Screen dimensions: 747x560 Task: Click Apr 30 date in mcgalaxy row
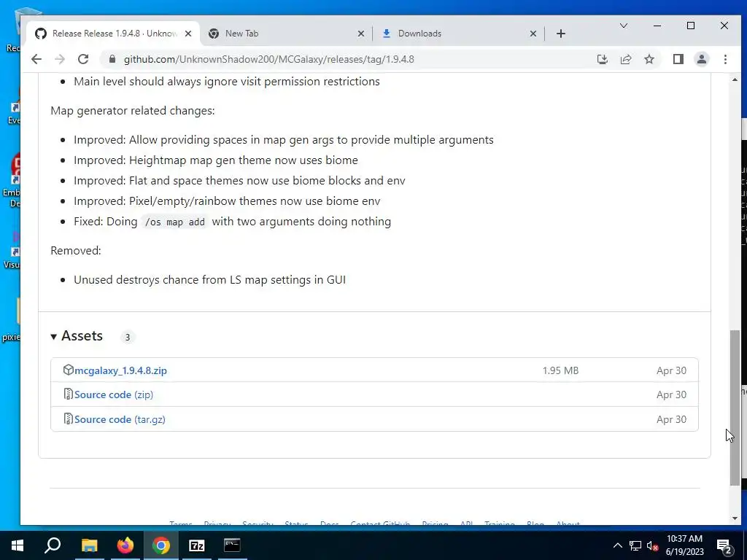pos(671,370)
